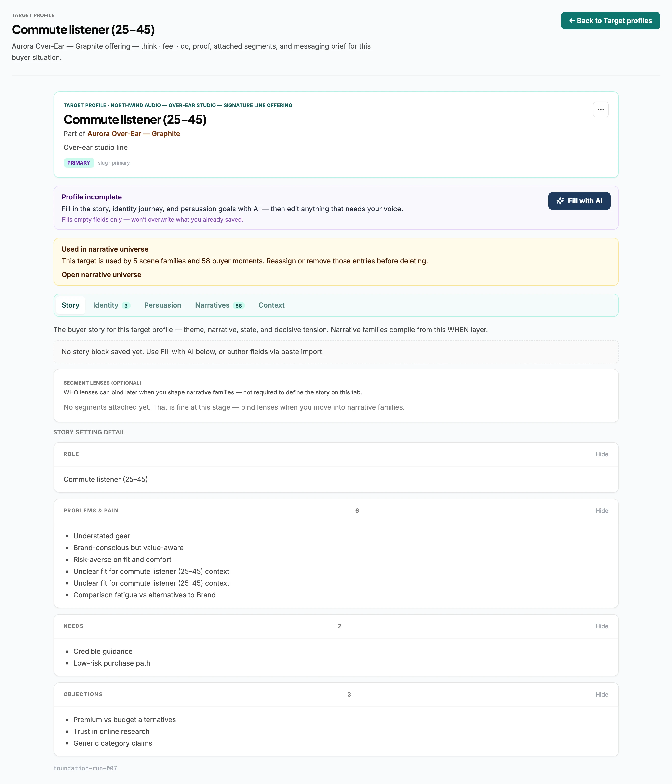Click the 'Story setting detail' heading

coord(89,432)
